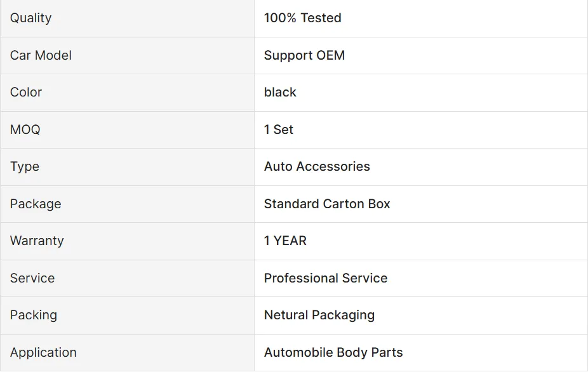The height and width of the screenshot is (372, 588).
Task: Select the '100% Tested' value
Action: [x=302, y=18]
